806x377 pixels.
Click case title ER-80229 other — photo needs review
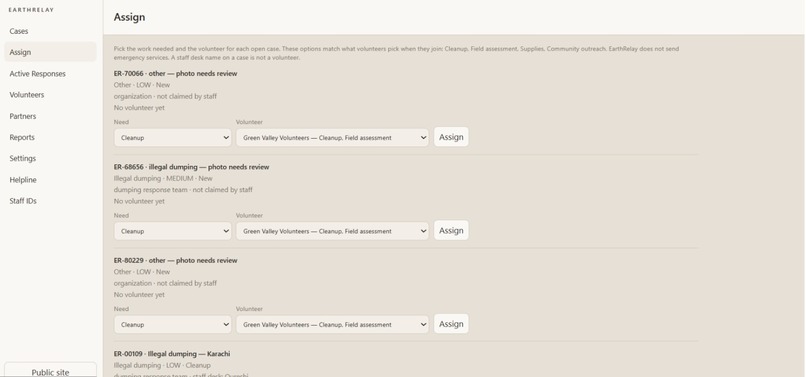(x=175, y=261)
